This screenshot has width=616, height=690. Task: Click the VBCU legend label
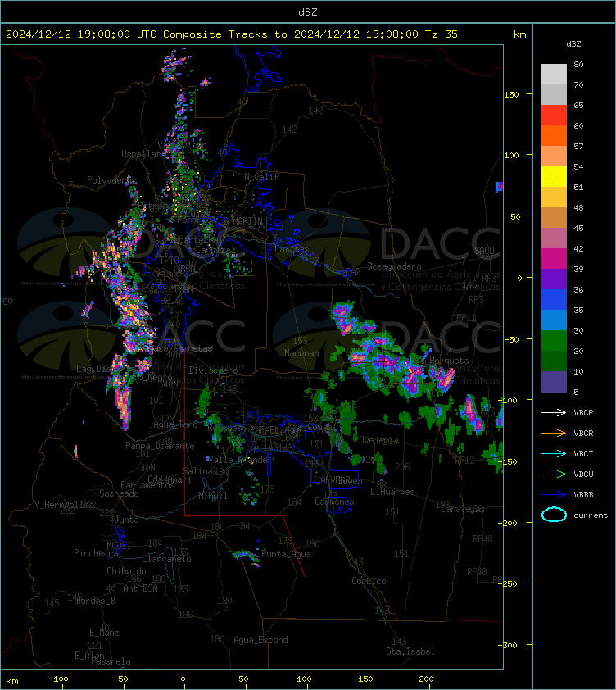pyautogui.click(x=583, y=474)
